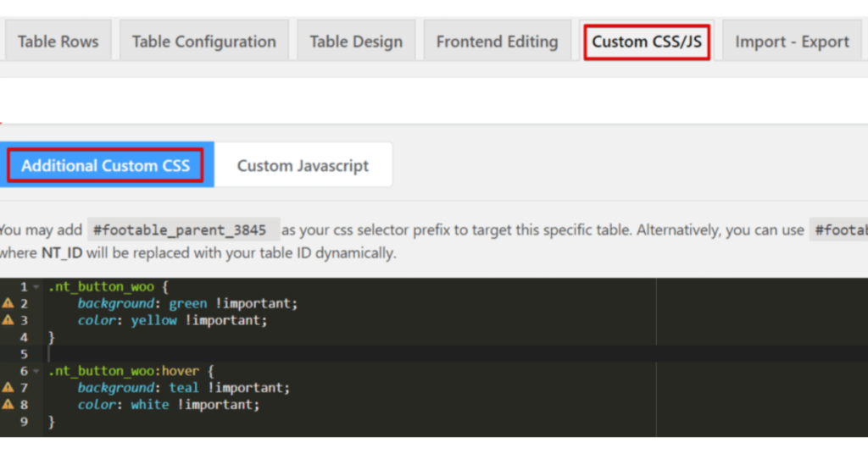
Task: Open the Table Design tab
Action: click(356, 41)
